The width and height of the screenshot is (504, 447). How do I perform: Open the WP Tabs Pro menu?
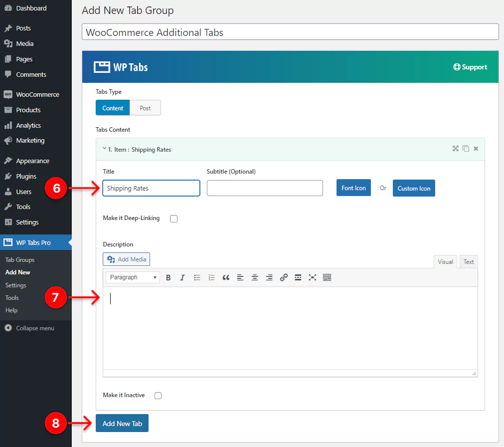(36, 242)
